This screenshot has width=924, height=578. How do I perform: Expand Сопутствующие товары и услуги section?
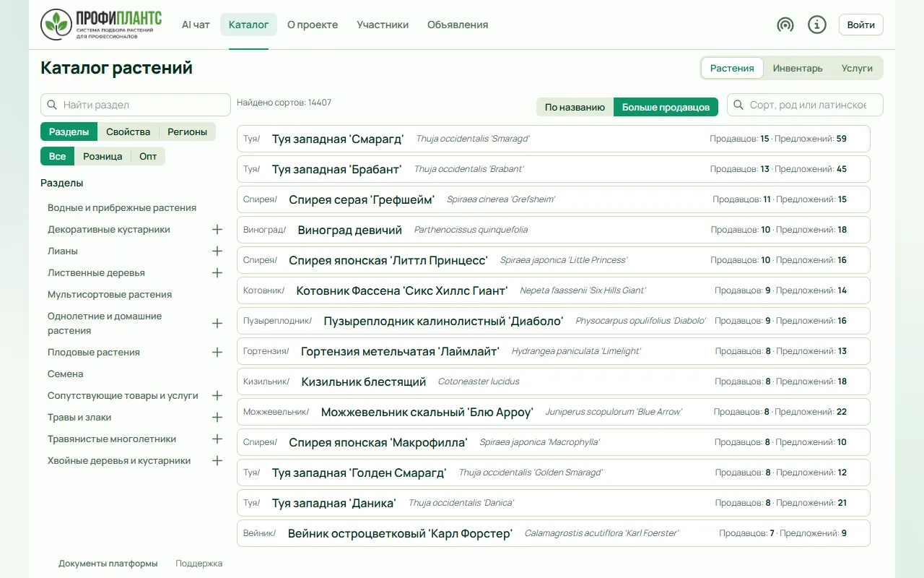pyautogui.click(x=217, y=395)
